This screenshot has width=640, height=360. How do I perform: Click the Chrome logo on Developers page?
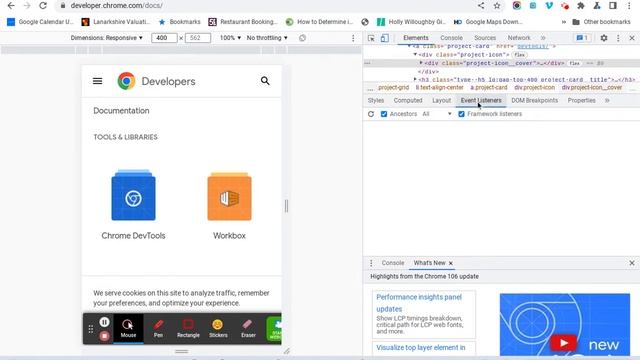(126, 81)
